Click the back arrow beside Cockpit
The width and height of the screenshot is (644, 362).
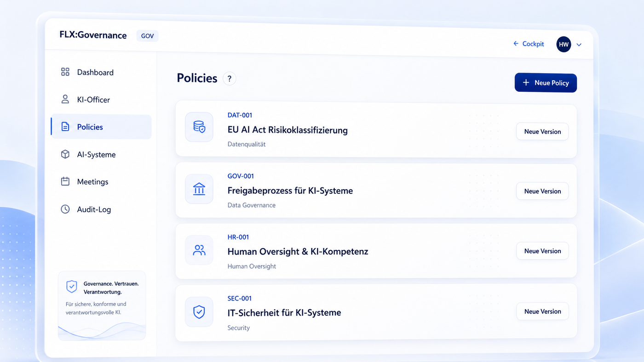pos(516,44)
